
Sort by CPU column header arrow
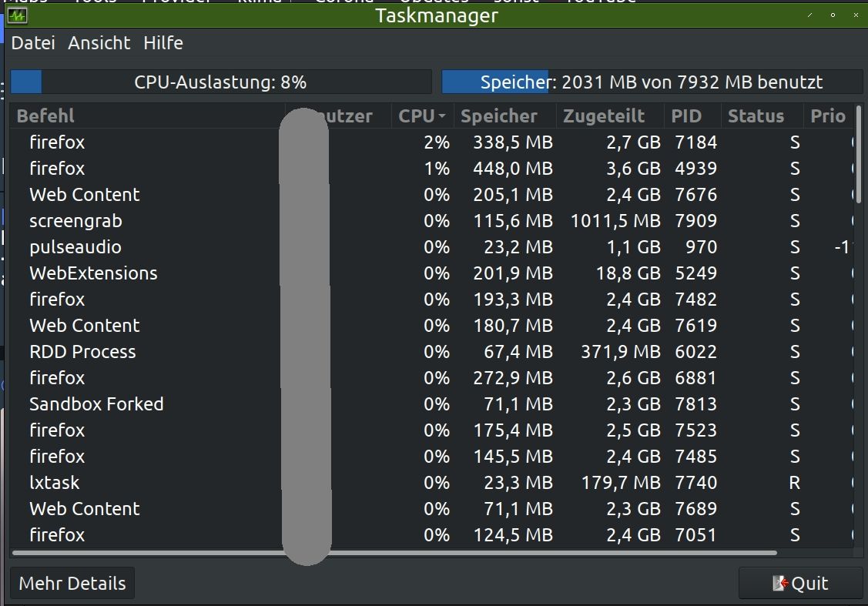442,116
